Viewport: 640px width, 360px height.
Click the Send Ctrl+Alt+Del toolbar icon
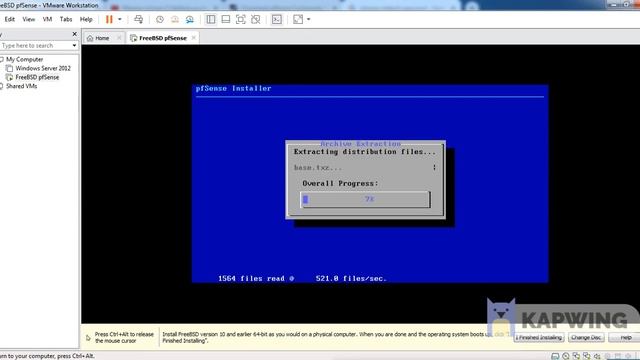tap(139, 19)
